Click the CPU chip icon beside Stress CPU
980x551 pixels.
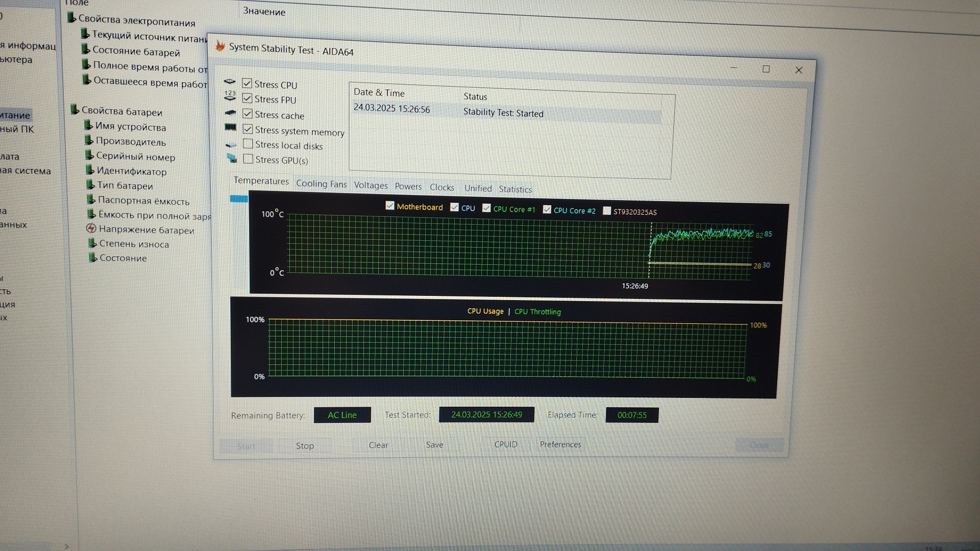pyautogui.click(x=230, y=82)
